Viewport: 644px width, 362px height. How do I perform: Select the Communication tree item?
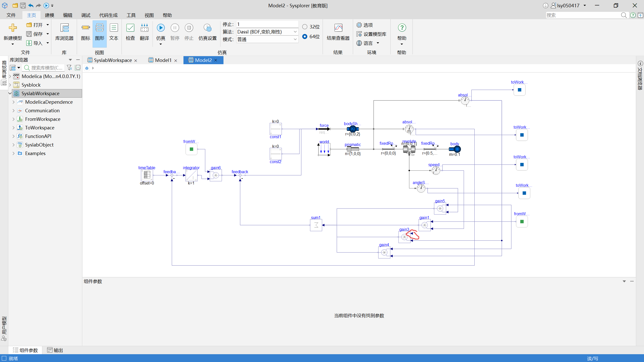(42, 111)
